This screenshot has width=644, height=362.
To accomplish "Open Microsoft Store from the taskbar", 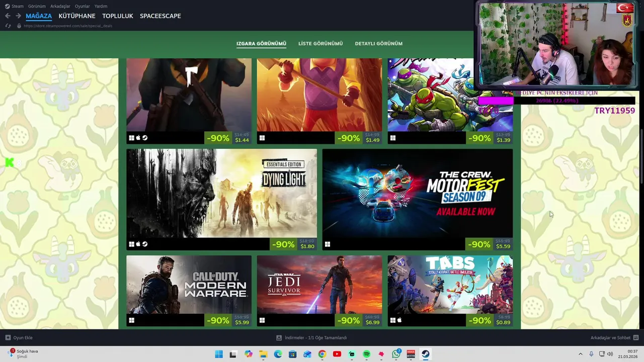I will click(x=293, y=354).
